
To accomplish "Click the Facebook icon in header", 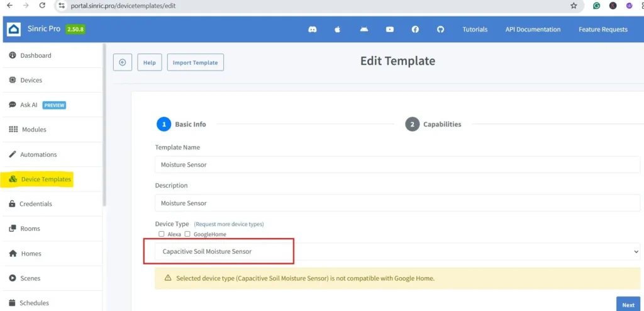I will 415,30.
